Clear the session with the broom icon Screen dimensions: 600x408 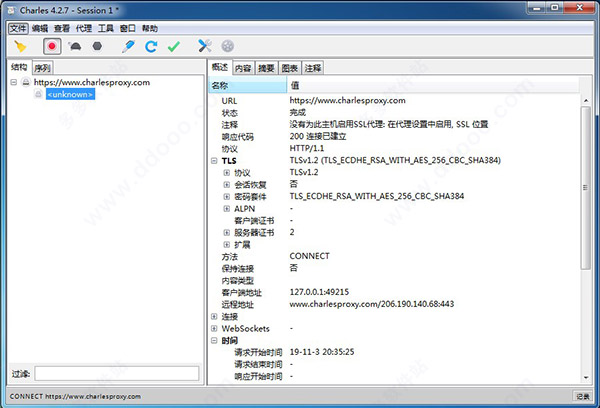20,46
